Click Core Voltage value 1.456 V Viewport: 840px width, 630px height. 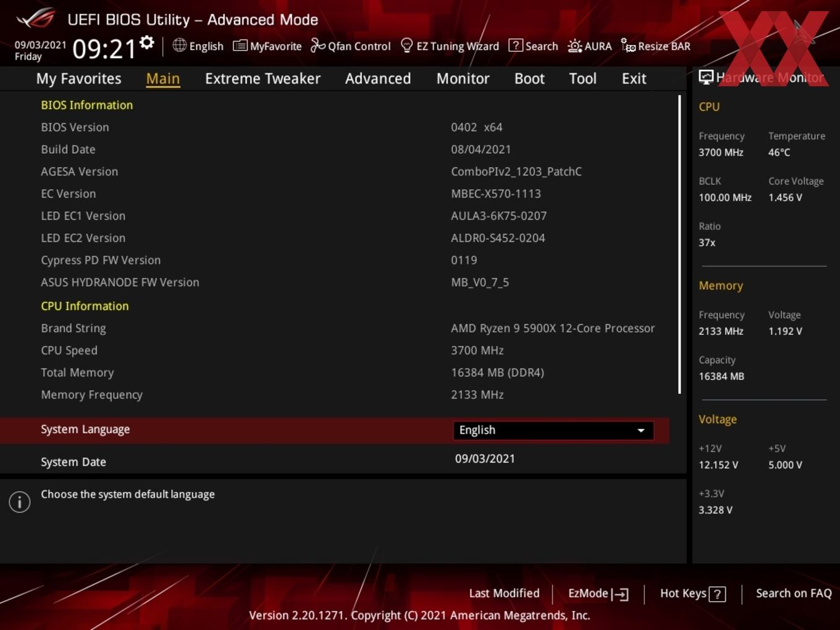coord(785,198)
